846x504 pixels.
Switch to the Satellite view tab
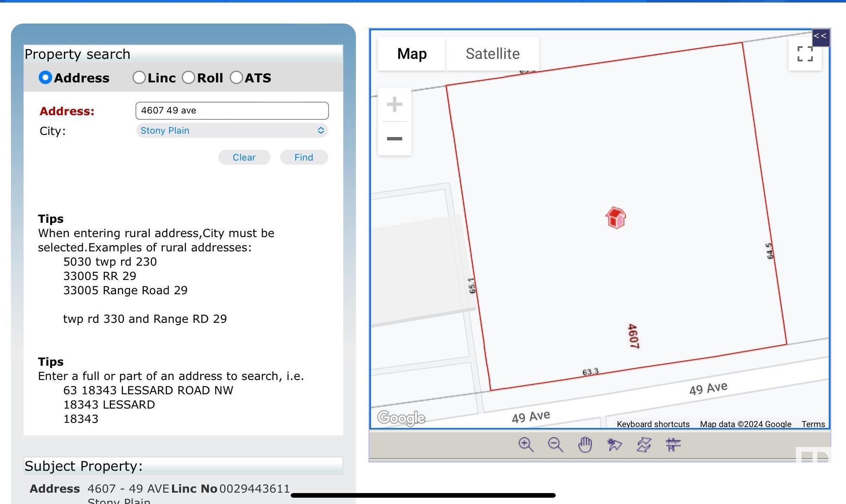[x=493, y=54]
